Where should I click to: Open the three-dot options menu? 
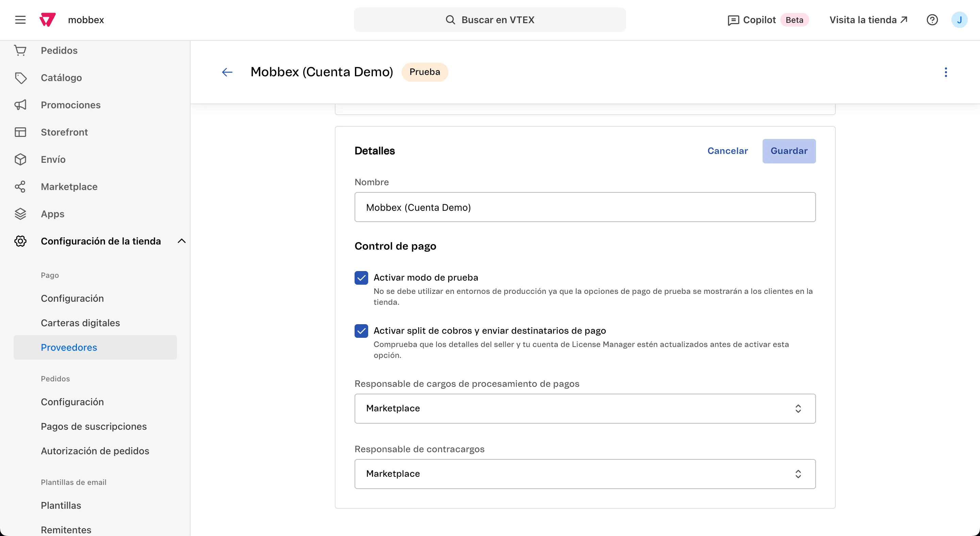point(946,72)
